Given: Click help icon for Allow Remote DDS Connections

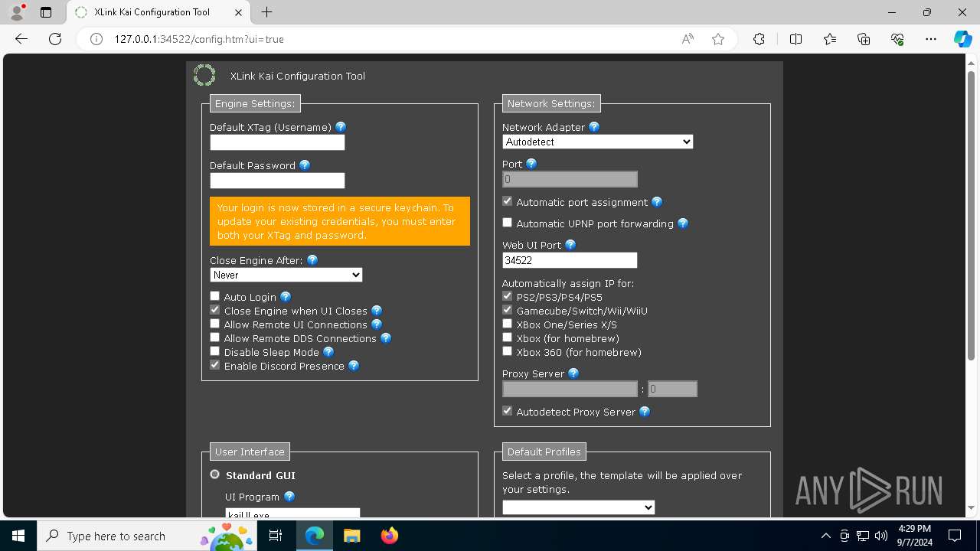Looking at the screenshot, I should [x=386, y=338].
